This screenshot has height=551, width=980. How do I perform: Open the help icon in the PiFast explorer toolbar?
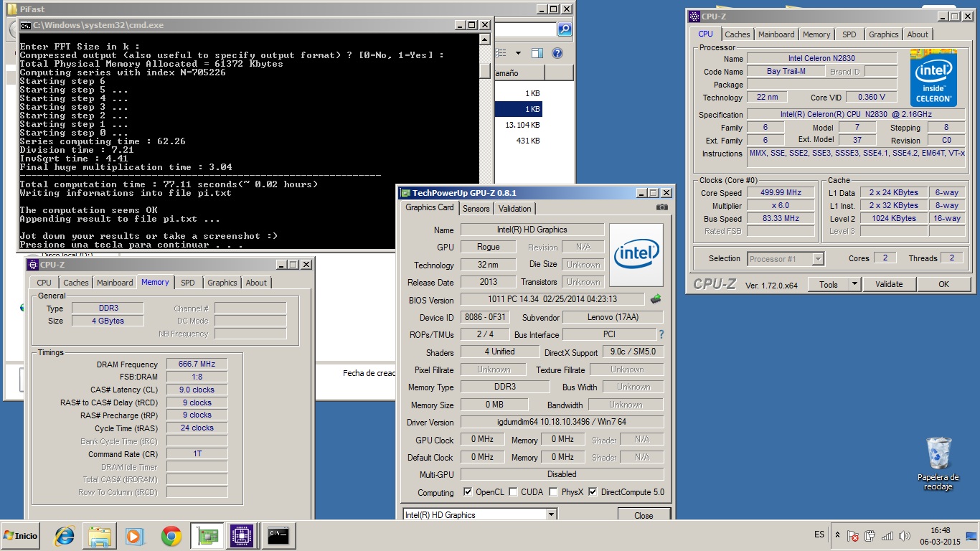pyautogui.click(x=557, y=53)
